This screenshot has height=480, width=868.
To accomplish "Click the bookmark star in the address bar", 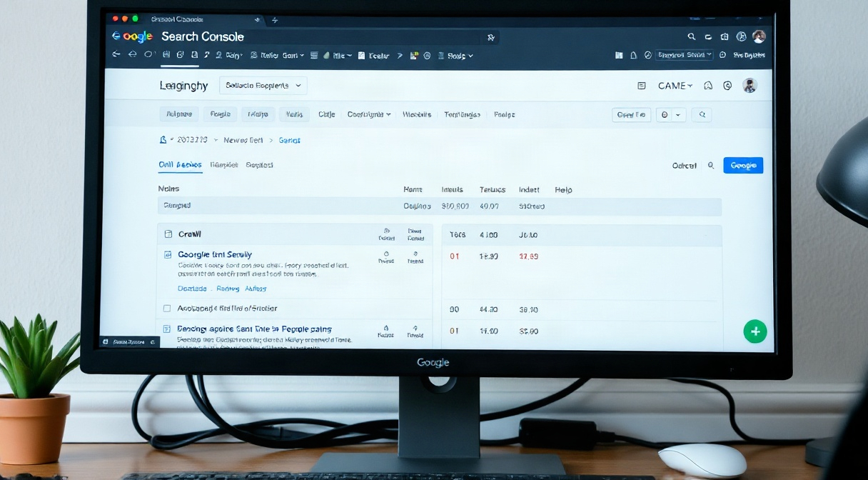I will pyautogui.click(x=490, y=37).
